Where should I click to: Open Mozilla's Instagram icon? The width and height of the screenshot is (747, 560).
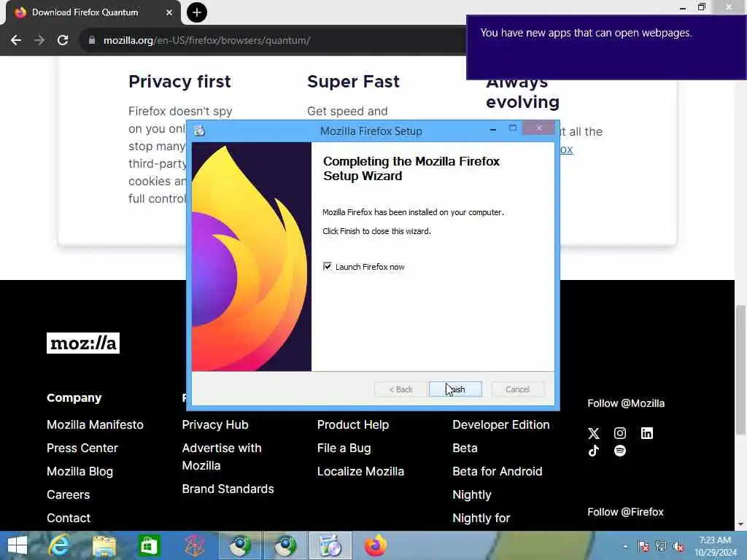click(x=620, y=433)
